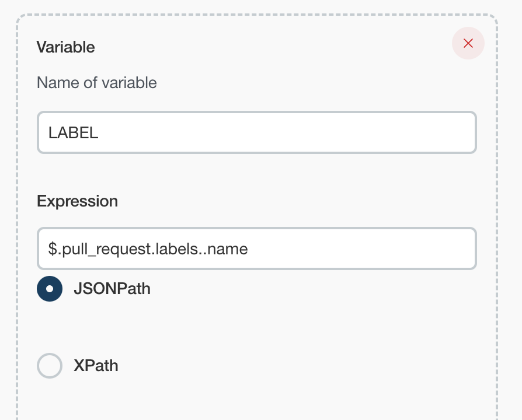Delete this Variable entry via pink circle button
The height and width of the screenshot is (420, 522).
(468, 43)
